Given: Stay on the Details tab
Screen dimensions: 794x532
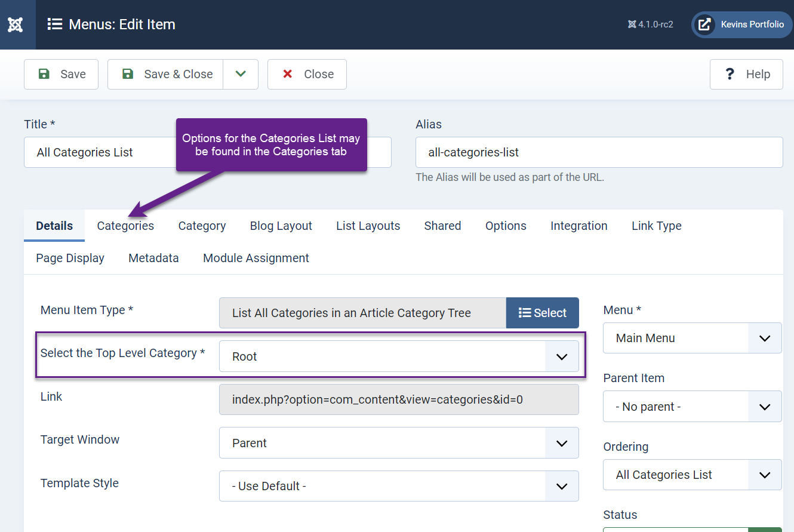Looking at the screenshot, I should [x=54, y=226].
